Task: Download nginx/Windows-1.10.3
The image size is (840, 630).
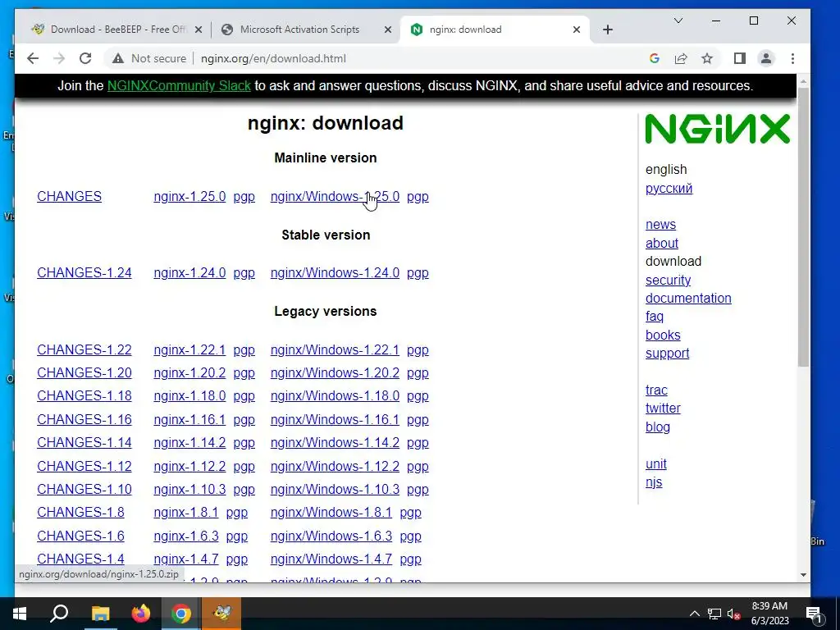Action: coord(335,489)
